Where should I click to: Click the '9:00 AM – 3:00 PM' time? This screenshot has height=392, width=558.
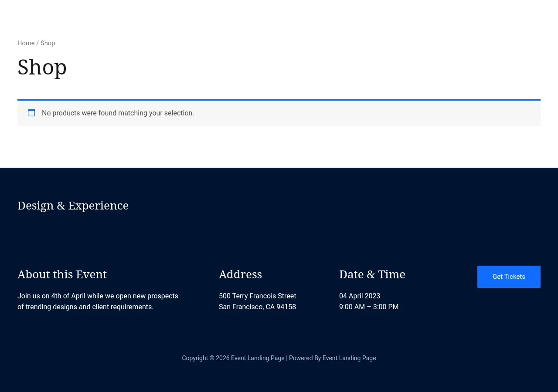point(369,307)
